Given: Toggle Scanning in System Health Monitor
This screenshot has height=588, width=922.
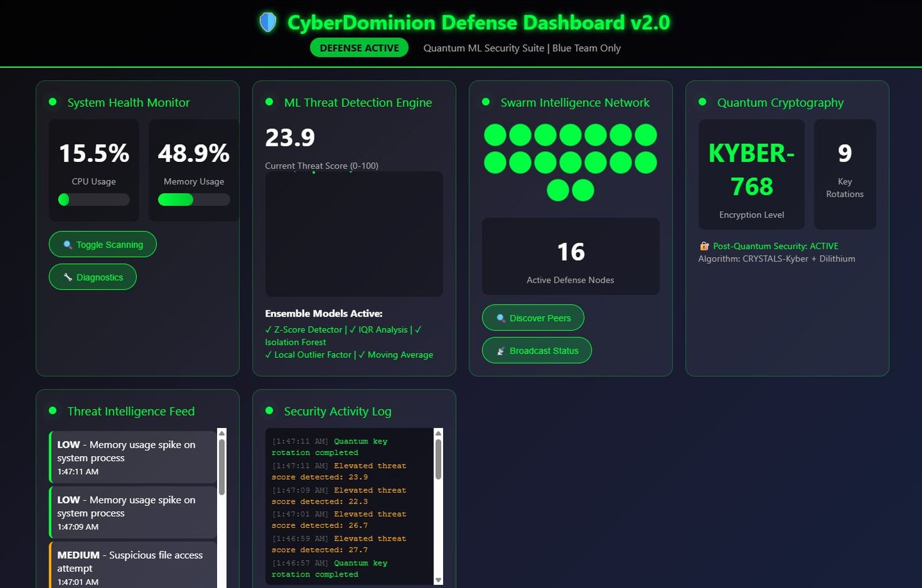Looking at the screenshot, I should pyautogui.click(x=102, y=244).
